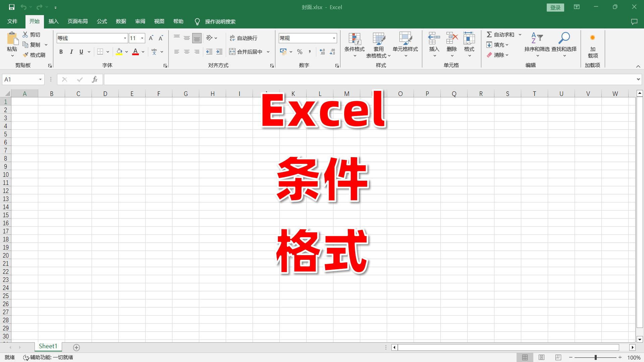This screenshot has width=644, height=362.
Task: Decrease font size with smaller A icon
Action: [161, 38]
